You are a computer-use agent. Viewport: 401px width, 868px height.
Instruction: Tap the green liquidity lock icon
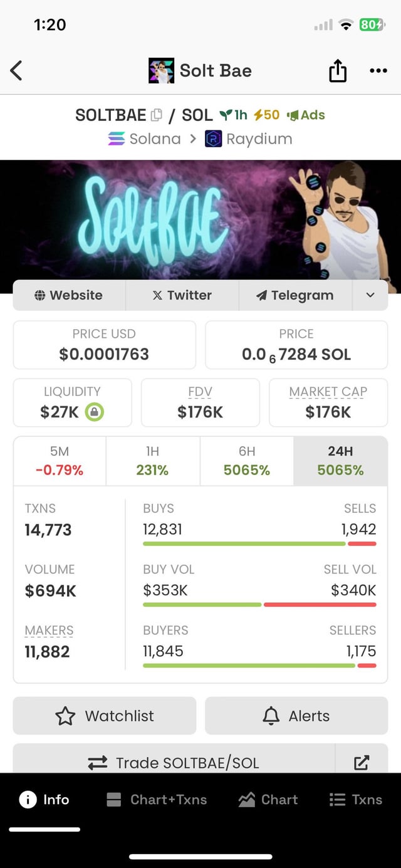(95, 412)
